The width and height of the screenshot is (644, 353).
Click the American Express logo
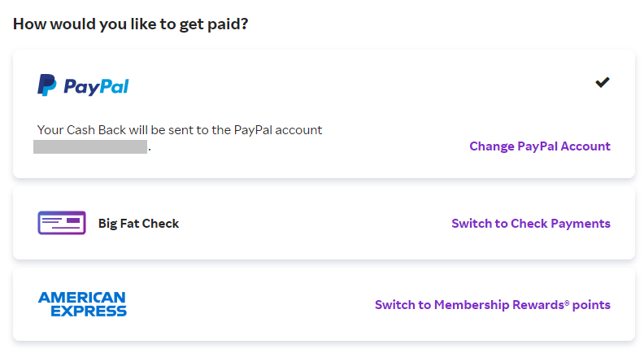click(x=82, y=304)
